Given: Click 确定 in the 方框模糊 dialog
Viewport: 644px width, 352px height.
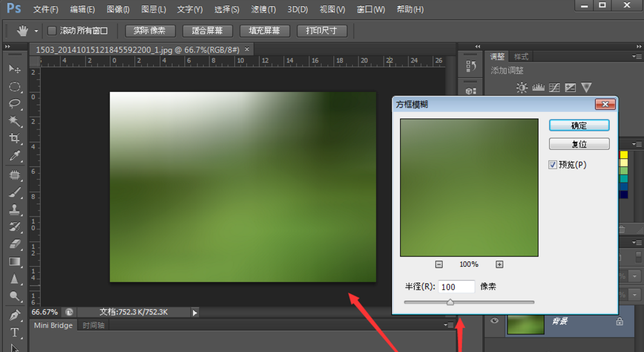Looking at the screenshot, I should 579,126.
